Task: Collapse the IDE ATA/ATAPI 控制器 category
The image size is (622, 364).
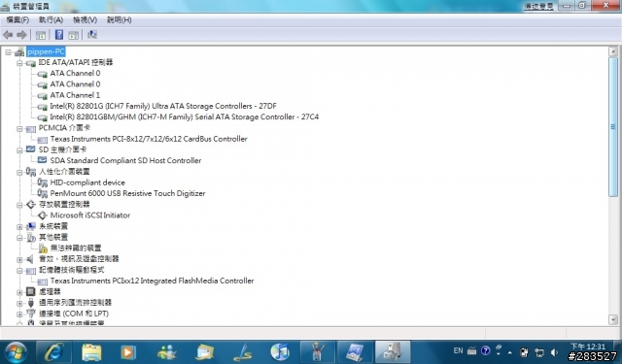Action: click(19, 63)
